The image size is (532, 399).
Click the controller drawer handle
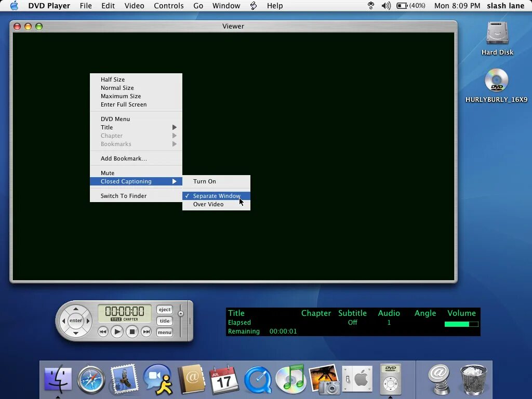(190, 321)
